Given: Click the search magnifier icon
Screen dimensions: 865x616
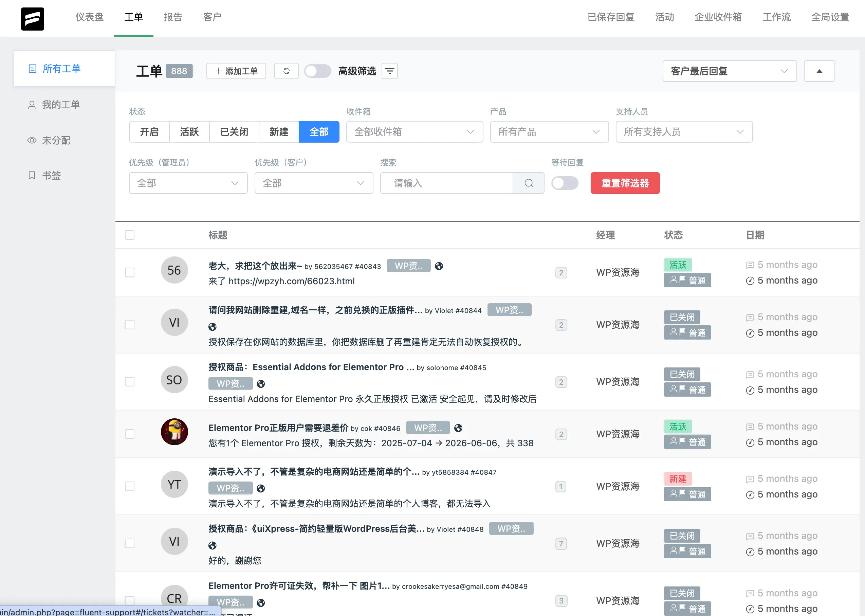Looking at the screenshot, I should [x=529, y=183].
